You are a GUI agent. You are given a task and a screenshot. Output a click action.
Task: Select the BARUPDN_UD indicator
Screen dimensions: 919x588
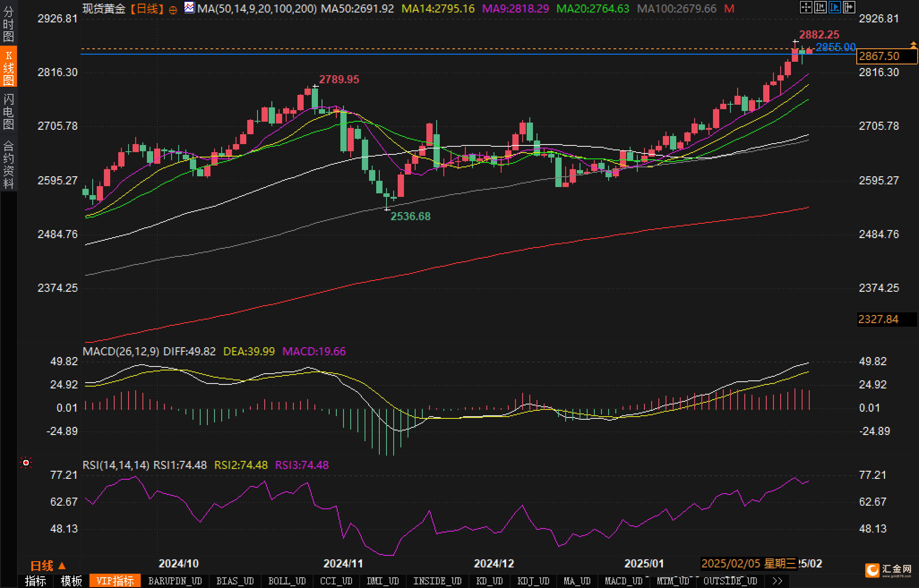(x=175, y=581)
